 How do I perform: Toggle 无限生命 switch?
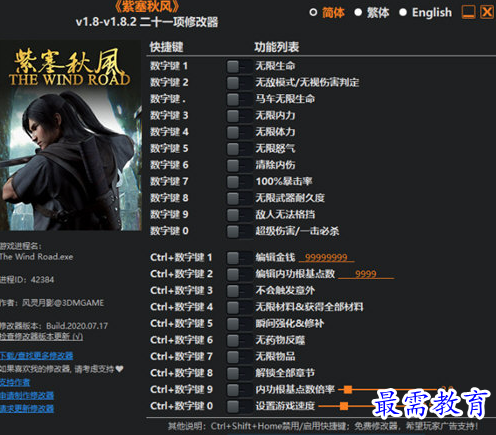239,66
